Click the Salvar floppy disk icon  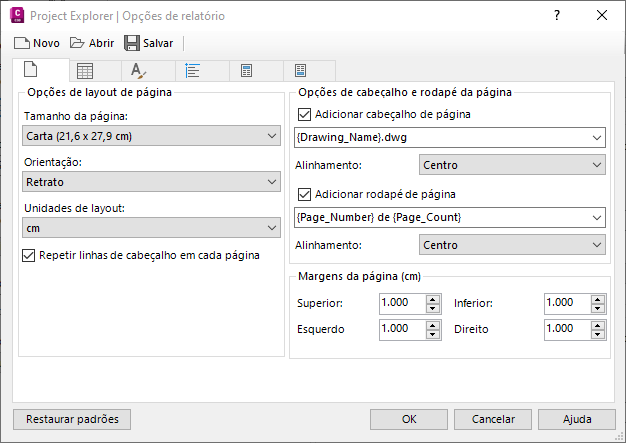pos(132,43)
